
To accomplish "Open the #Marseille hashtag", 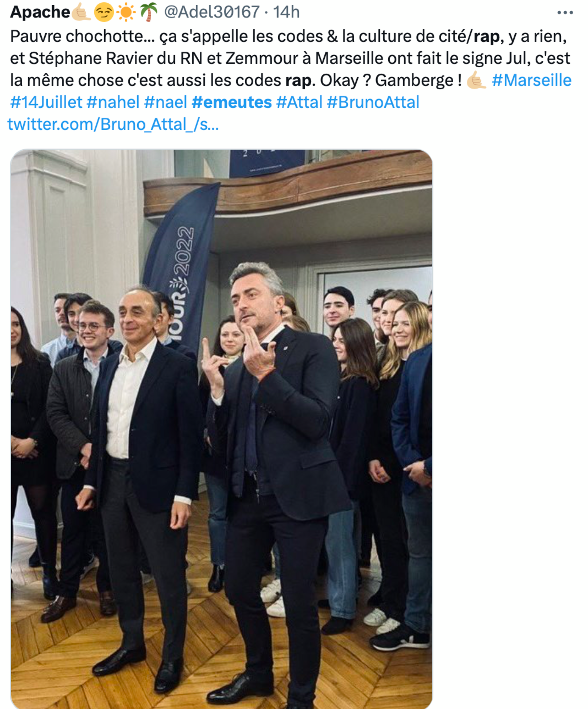I will (531, 81).
